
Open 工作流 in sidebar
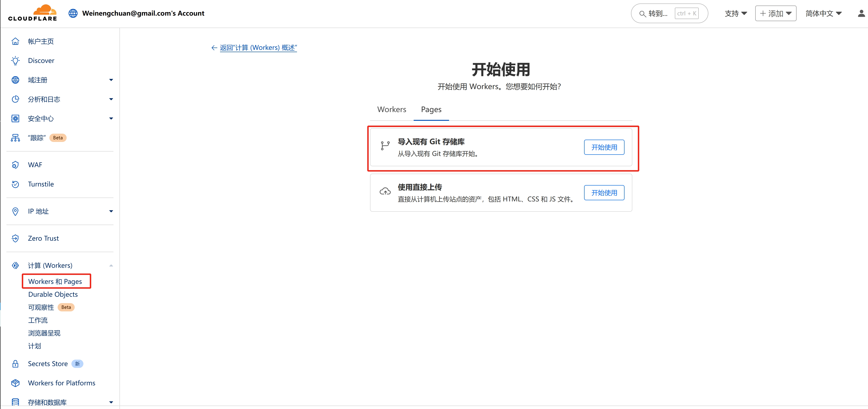pos(38,320)
